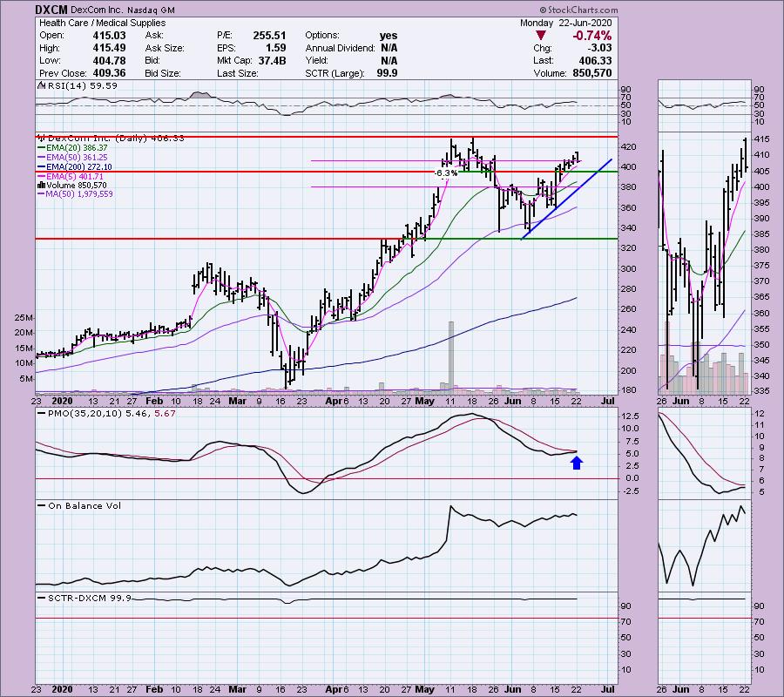784x697 pixels.
Task: Select the Open value 415.03
Action: pyautogui.click(x=109, y=36)
